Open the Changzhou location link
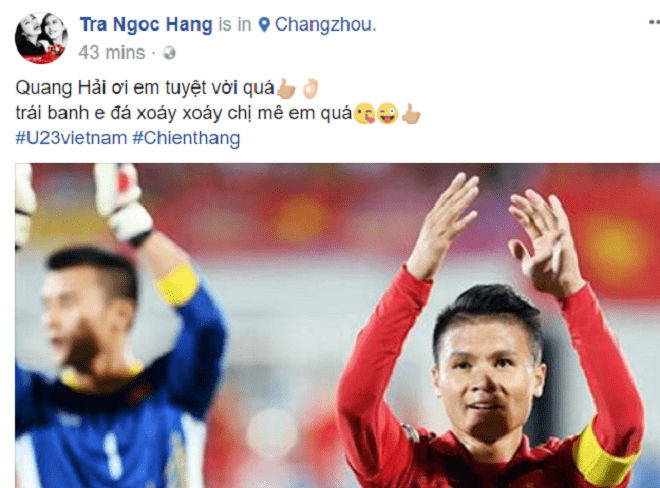Screen dimensions: 660x488 (325, 24)
